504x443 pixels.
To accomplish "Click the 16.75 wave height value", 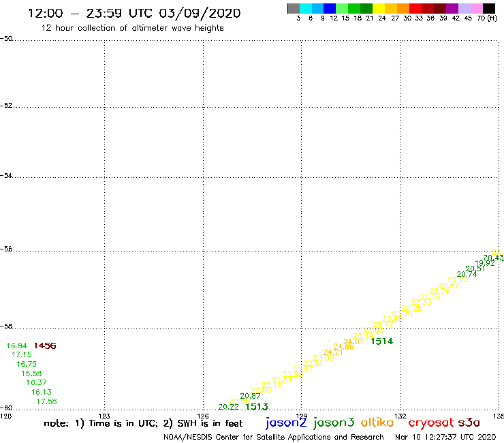I will (27, 364).
